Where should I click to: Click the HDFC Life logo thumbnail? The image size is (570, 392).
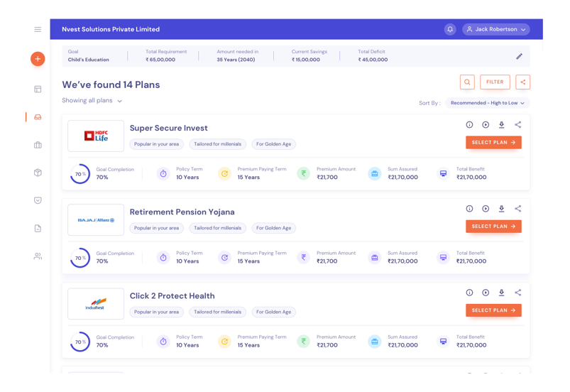click(96, 136)
